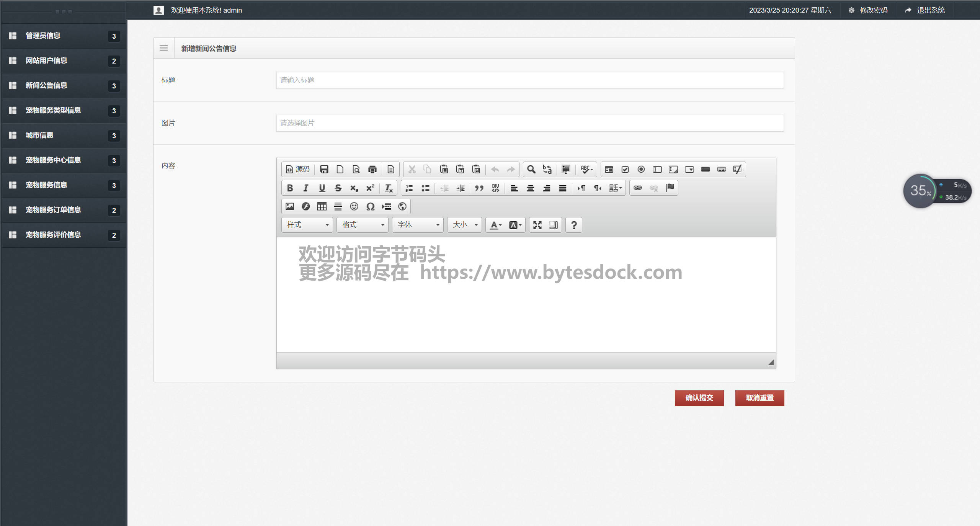Open the 大小 font size dropdown
The width and height of the screenshot is (980, 526).
pyautogui.click(x=464, y=225)
